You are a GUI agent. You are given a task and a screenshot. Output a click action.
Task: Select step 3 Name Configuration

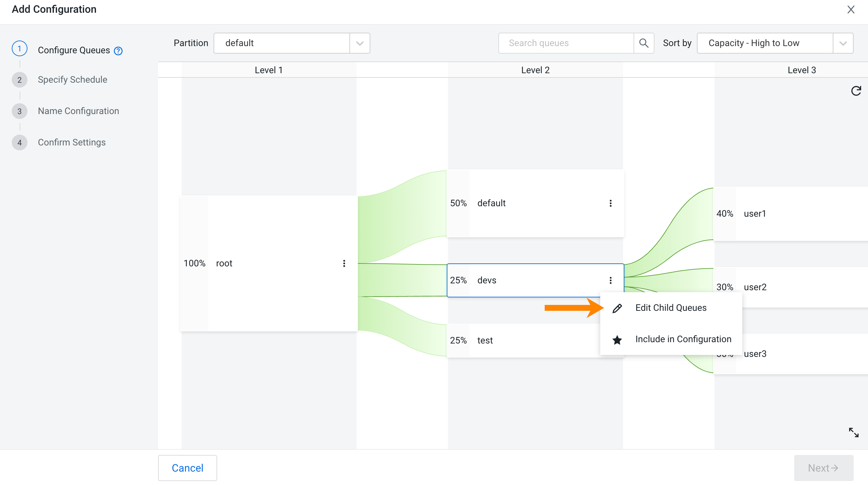(x=78, y=111)
